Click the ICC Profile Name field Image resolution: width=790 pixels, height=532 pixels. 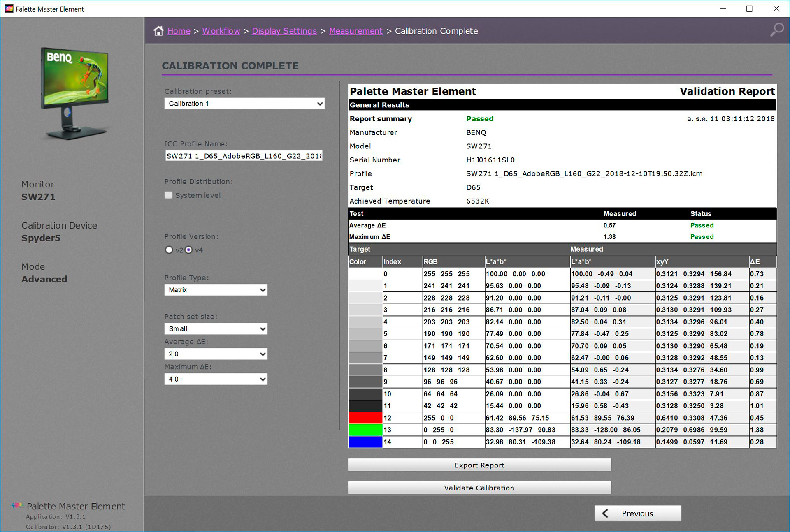click(244, 156)
